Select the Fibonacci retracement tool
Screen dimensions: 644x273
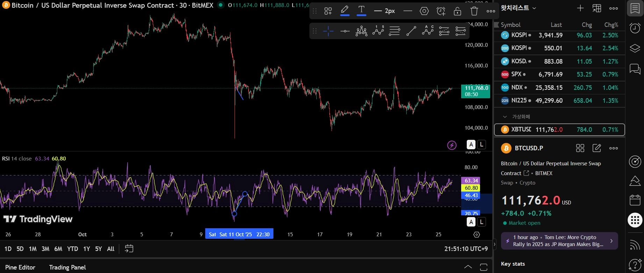coord(395,31)
